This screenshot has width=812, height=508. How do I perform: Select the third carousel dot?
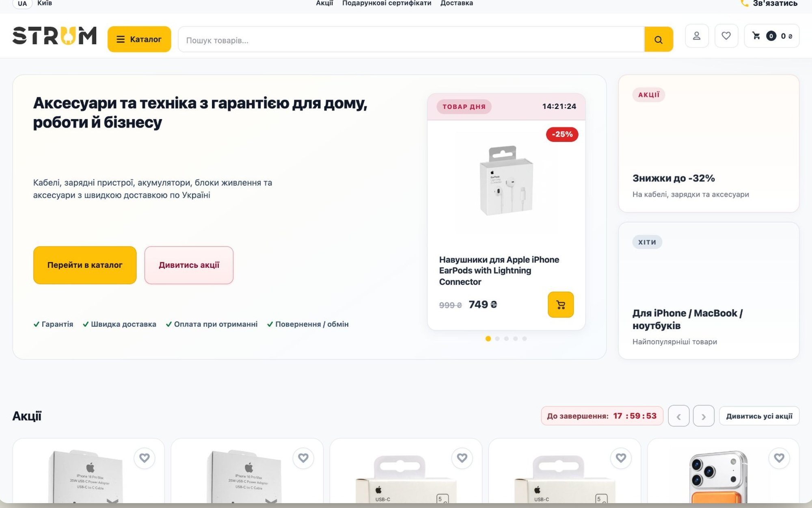506,339
